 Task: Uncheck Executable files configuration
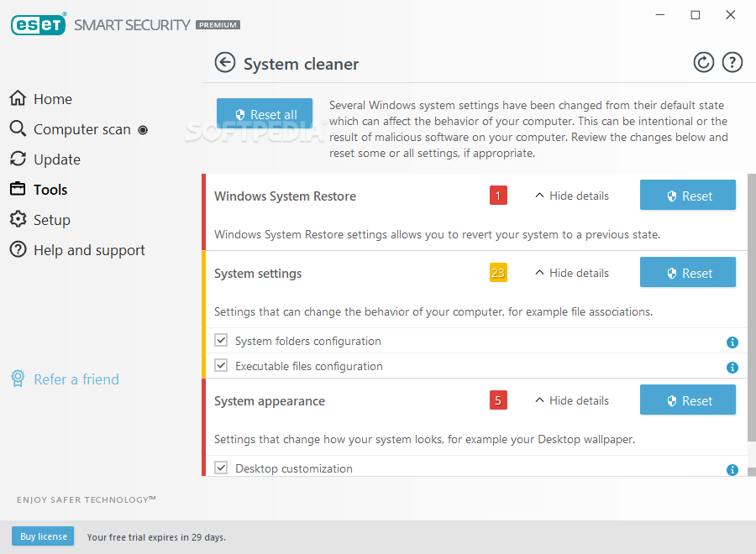pos(221,365)
